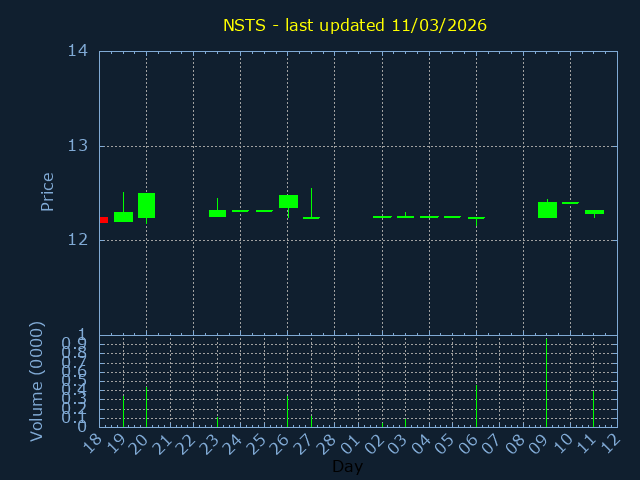Click the Day axis label
The height and width of the screenshot is (480, 640).
point(347,467)
